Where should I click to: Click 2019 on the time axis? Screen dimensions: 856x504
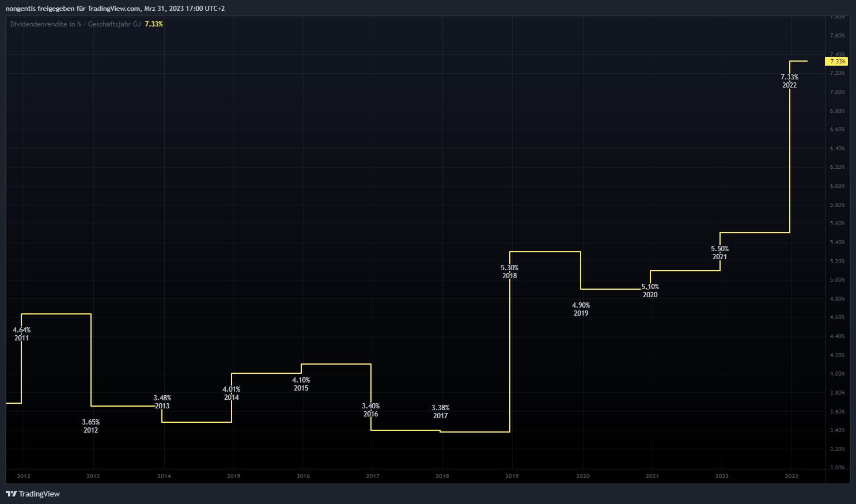click(x=512, y=476)
